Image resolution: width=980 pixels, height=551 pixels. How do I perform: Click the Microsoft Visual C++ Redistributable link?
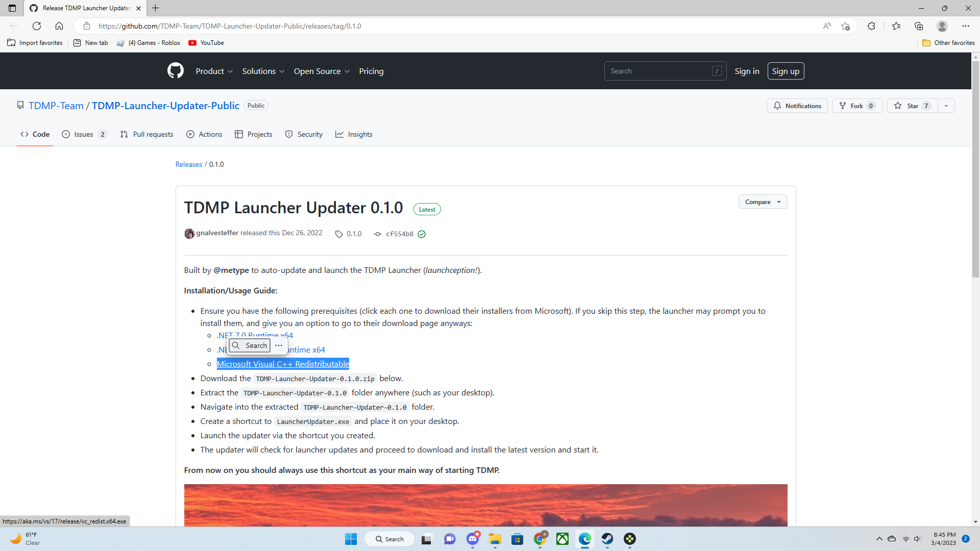coord(283,364)
